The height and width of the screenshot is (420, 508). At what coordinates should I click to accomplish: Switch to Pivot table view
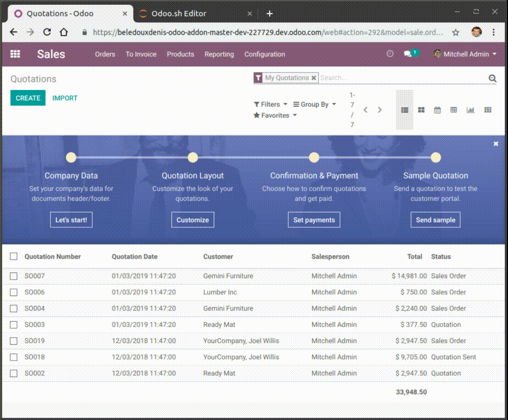tap(454, 110)
